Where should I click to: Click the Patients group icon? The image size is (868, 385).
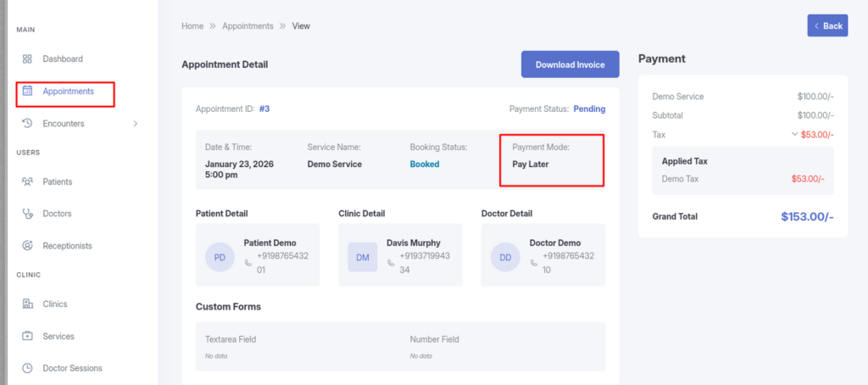[27, 181]
